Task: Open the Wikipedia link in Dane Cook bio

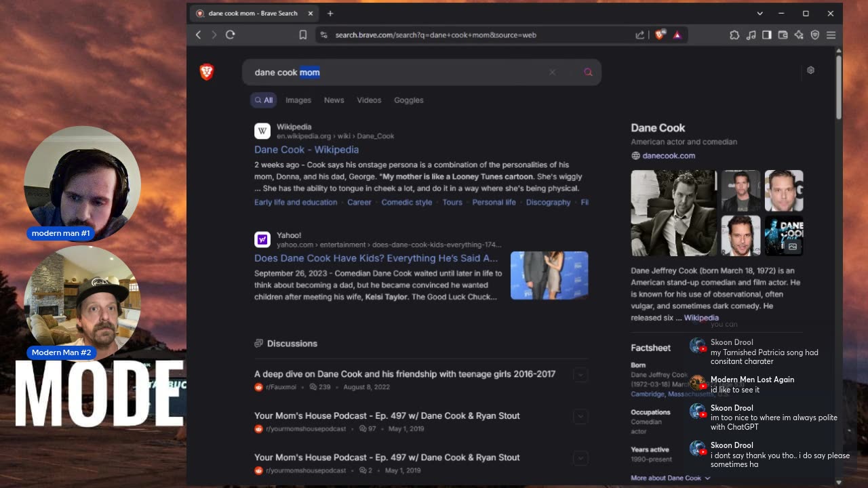Action: [701, 318]
